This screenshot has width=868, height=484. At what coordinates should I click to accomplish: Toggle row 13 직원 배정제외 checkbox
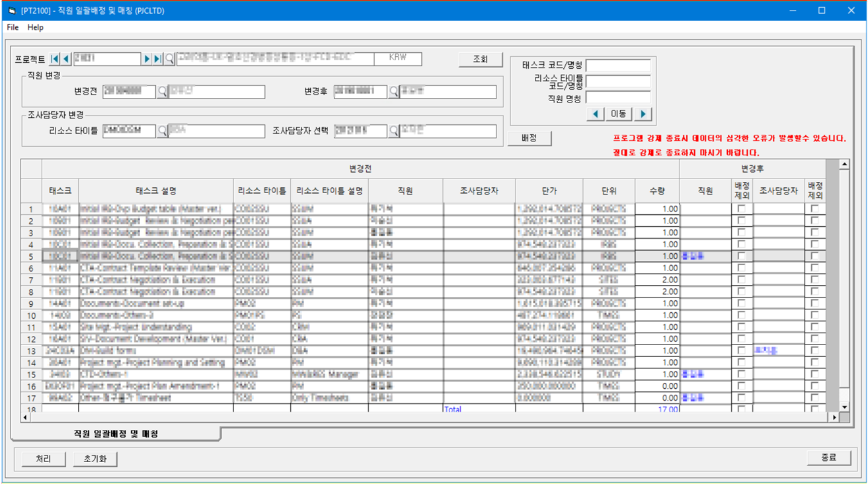point(741,351)
